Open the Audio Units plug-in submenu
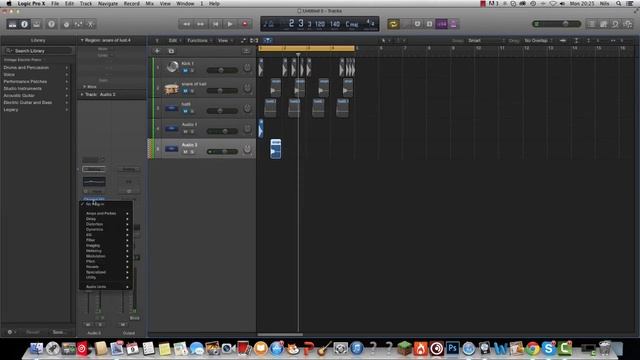Screen dimensions: 640x360 tap(105, 287)
